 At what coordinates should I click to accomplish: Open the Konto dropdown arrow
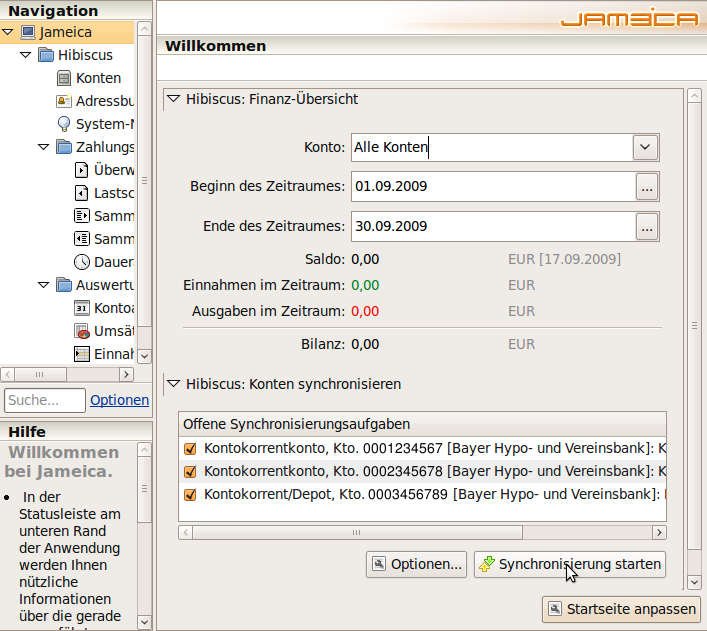coord(645,147)
